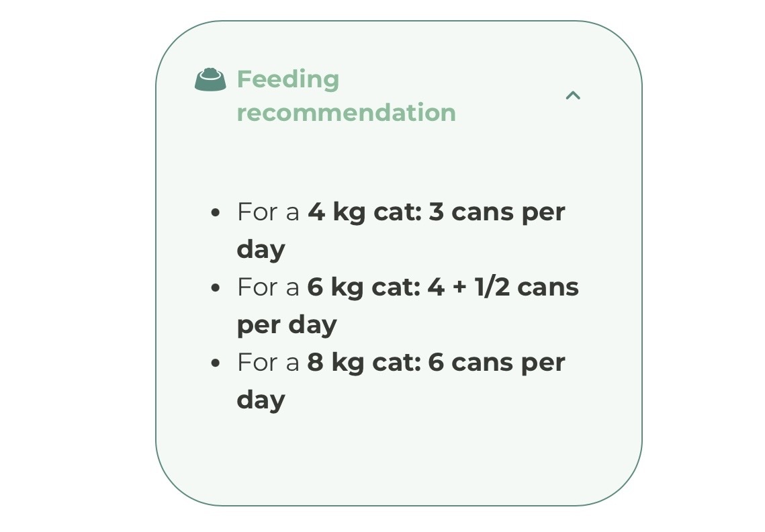Click the bold text "4 + 1/2 cans"
Image resolution: width=765 pixels, height=532 pixels.
[503, 287]
